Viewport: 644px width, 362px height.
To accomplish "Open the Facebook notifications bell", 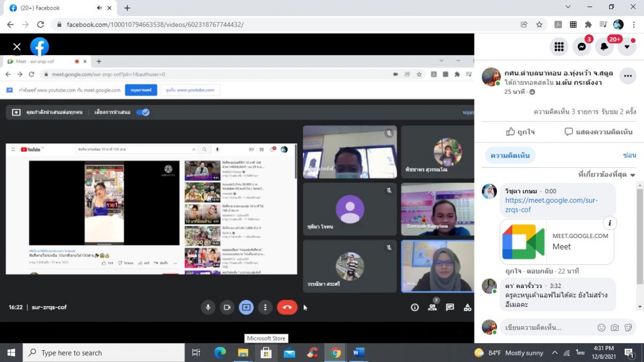I will click(x=604, y=47).
